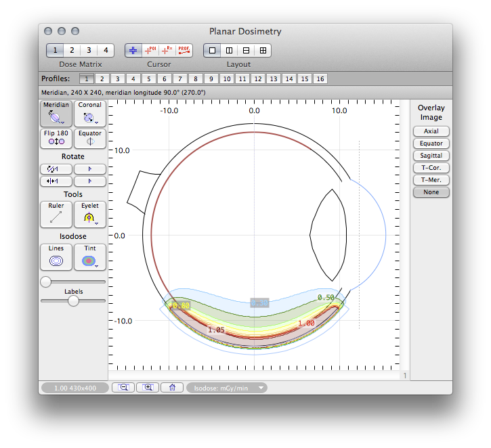Select the POI cursor tool
This screenshot has width=491, height=448.
coord(150,50)
